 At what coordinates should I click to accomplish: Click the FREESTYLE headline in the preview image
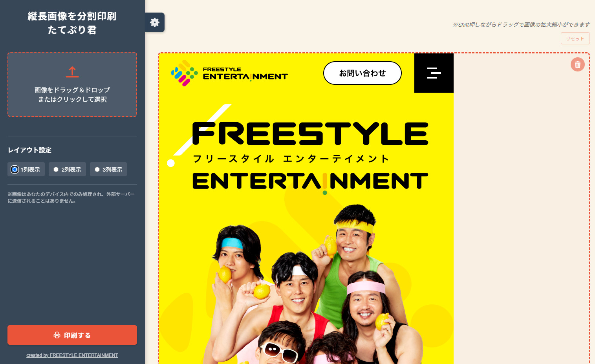pyautogui.click(x=310, y=134)
